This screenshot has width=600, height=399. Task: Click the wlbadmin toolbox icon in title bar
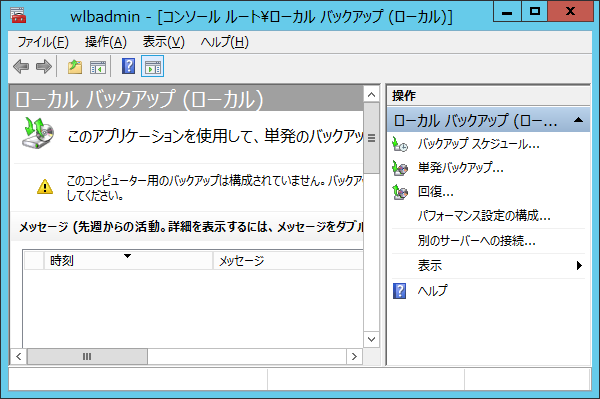(x=18, y=15)
